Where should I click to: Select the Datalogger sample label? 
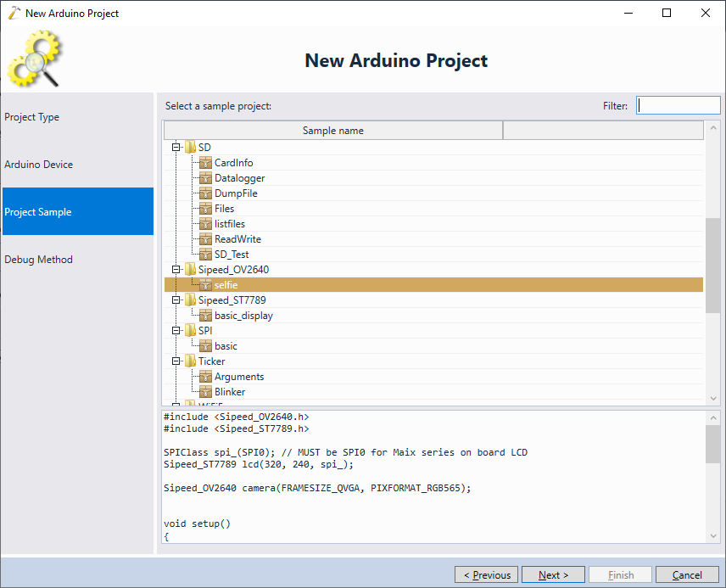[240, 178]
